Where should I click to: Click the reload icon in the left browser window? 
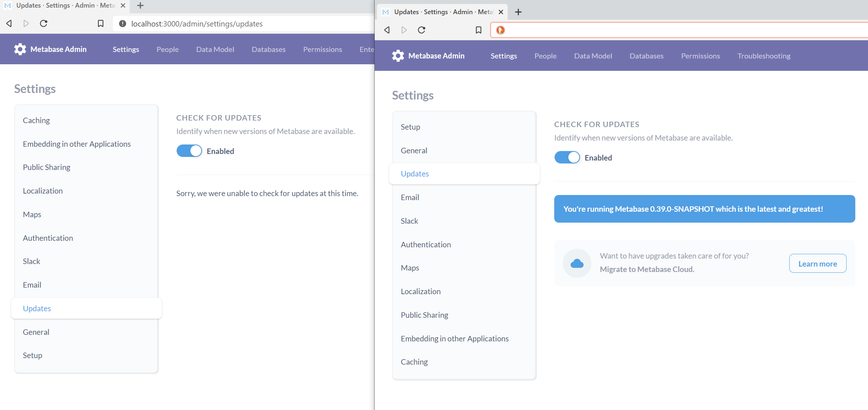(44, 23)
